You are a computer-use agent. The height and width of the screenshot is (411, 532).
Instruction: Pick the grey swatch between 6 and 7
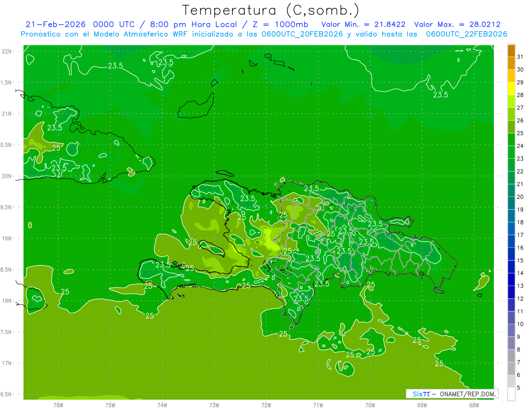[x=511, y=368]
